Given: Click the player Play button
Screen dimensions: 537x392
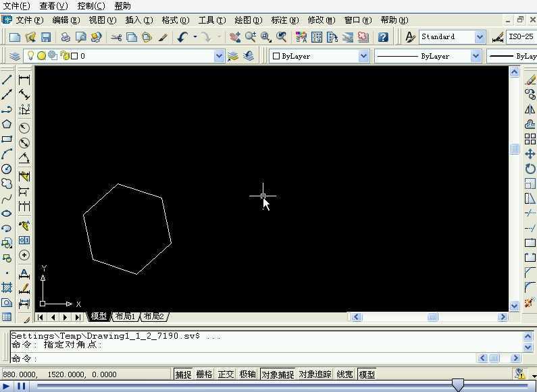Looking at the screenshot, I should 6,387.
